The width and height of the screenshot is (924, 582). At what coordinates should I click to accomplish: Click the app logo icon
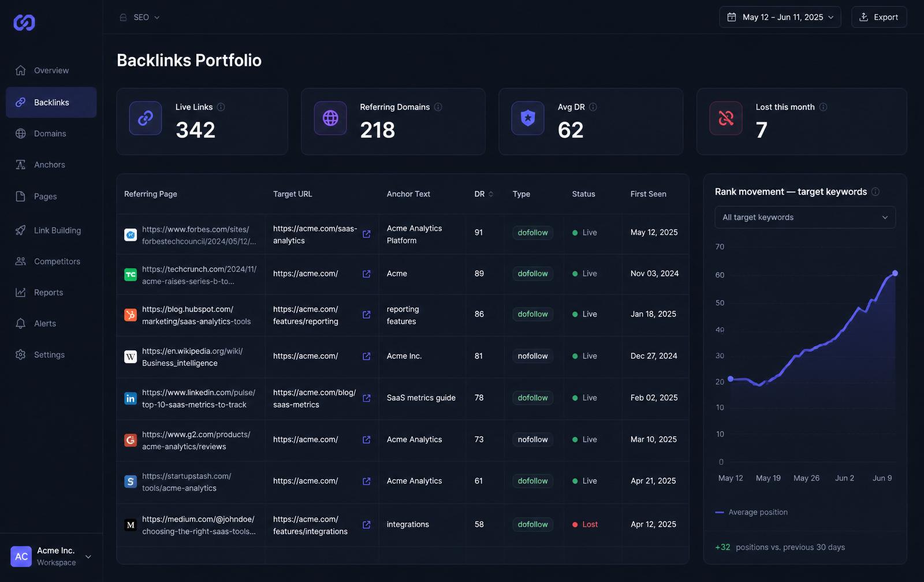24,23
